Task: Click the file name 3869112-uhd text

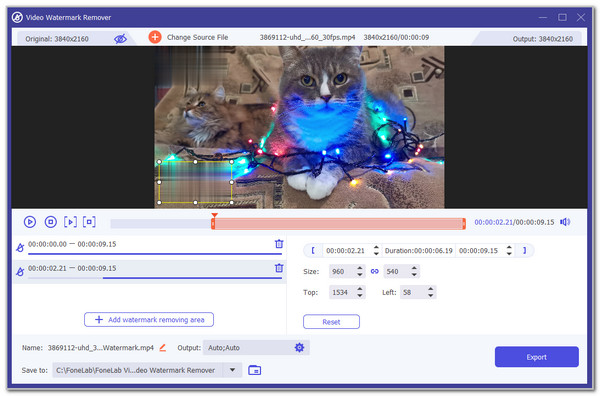Action: (307, 37)
